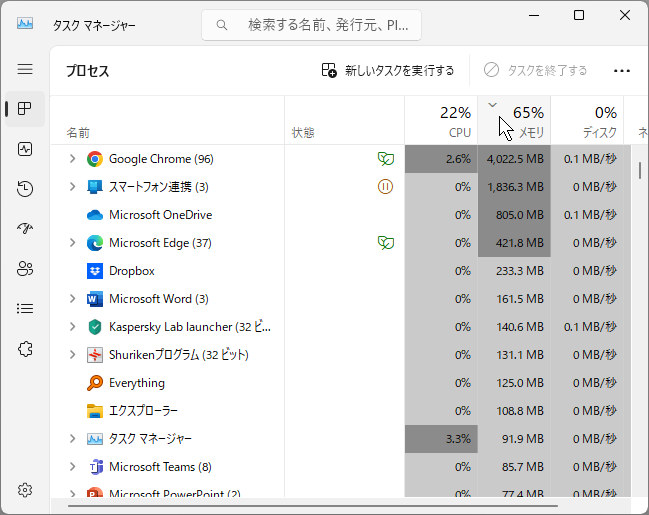Sort by the ディスク column header
649x515 pixels.
tap(587, 120)
